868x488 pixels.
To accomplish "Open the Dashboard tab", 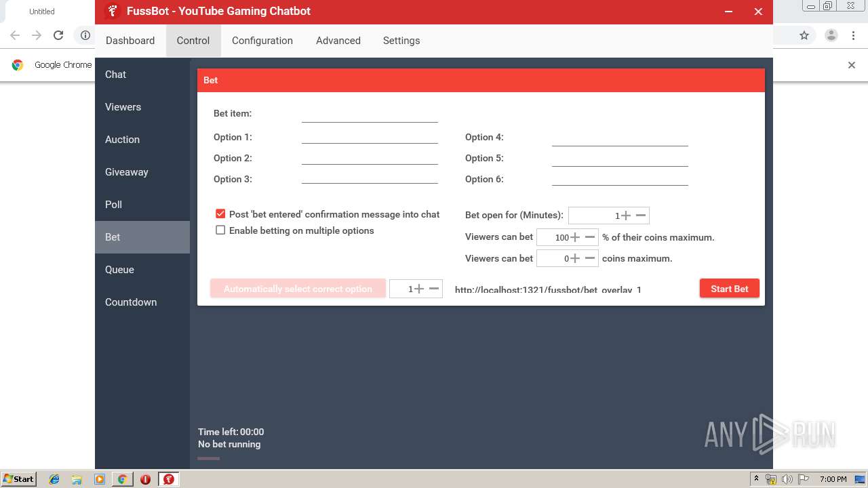I will 130,41.
